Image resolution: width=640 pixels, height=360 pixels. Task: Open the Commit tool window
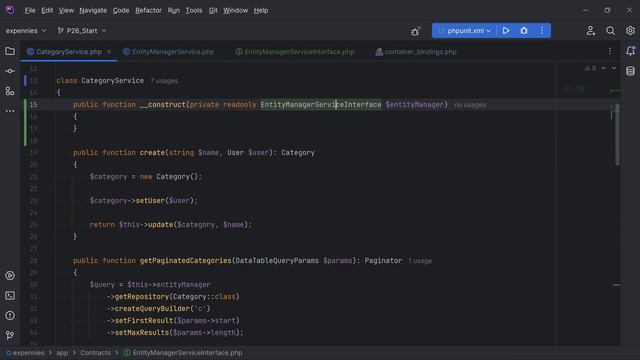pyautogui.click(x=10, y=71)
